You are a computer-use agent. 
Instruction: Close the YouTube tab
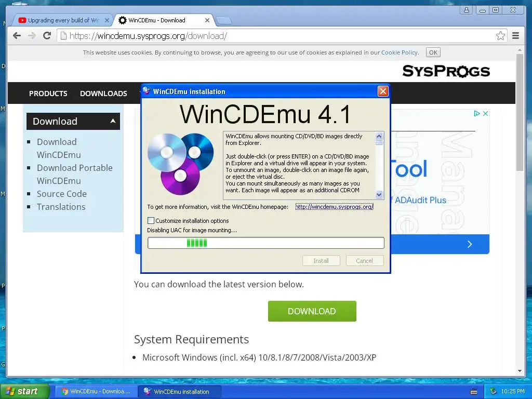tap(107, 20)
